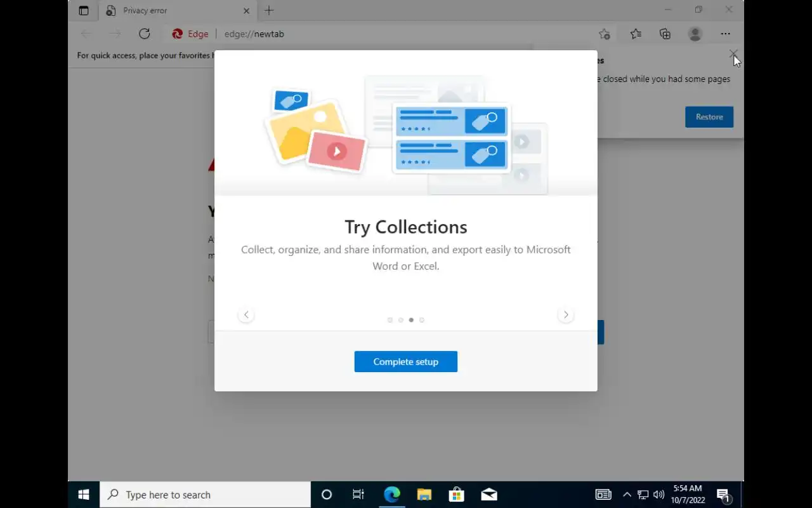The width and height of the screenshot is (812, 508).
Task: Minimize the Edge window
Action: pyautogui.click(x=668, y=10)
